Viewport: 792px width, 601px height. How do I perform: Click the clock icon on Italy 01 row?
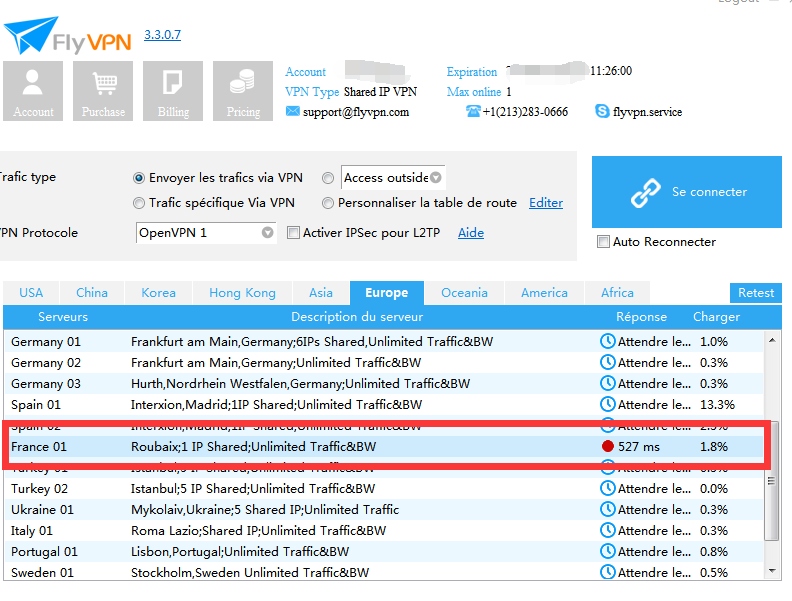point(608,530)
